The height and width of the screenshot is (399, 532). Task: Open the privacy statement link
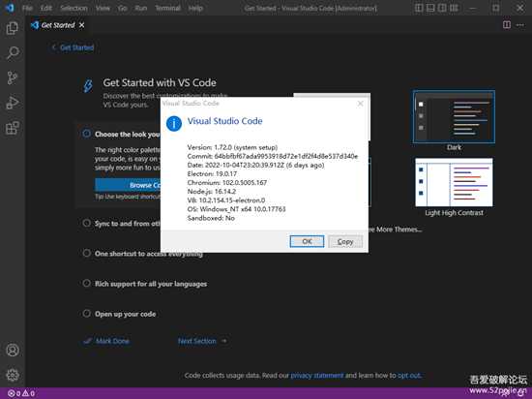[317, 375]
